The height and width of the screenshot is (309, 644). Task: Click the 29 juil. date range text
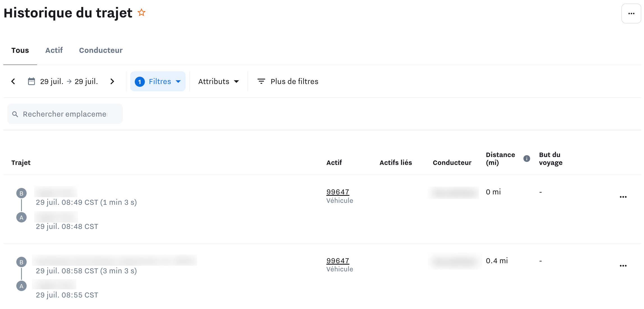tap(69, 81)
